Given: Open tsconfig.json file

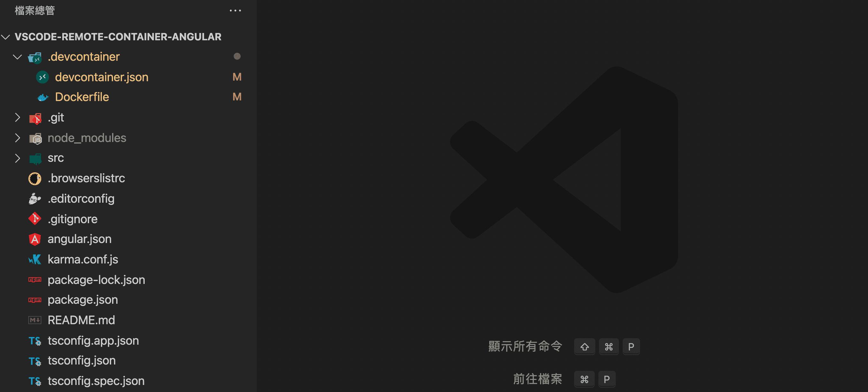Looking at the screenshot, I should click(81, 361).
